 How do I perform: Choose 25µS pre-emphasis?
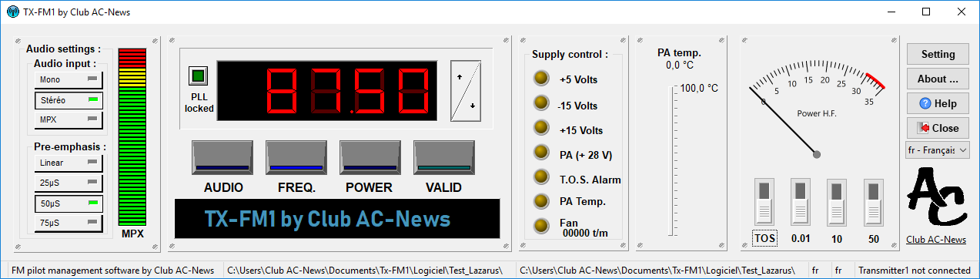69,183
